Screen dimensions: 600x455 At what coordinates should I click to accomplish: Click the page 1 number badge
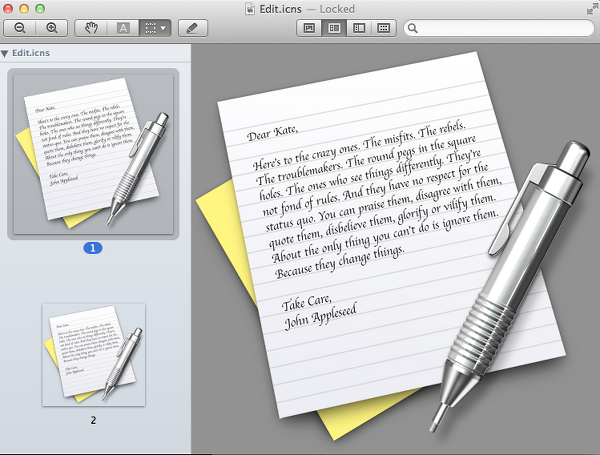click(93, 248)
